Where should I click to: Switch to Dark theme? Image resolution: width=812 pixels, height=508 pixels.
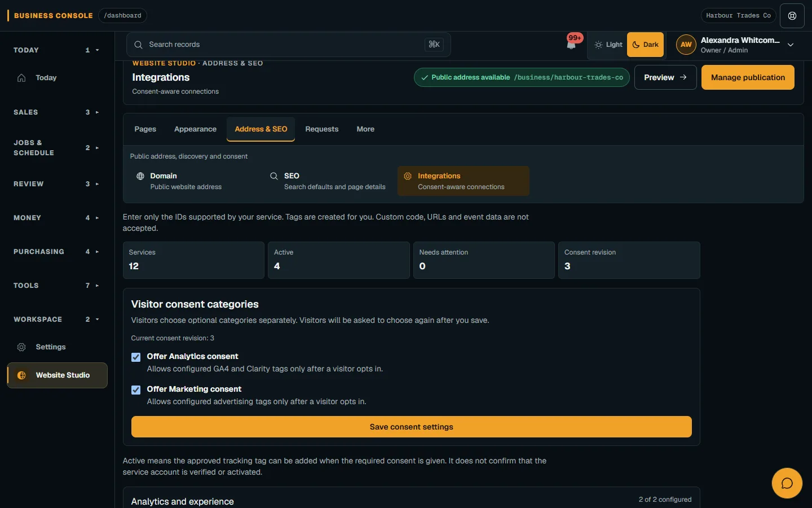646,45
